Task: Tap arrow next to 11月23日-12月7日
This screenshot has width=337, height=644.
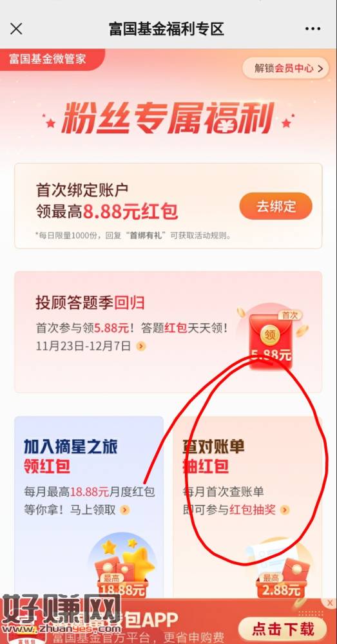Action: (141, 346)
